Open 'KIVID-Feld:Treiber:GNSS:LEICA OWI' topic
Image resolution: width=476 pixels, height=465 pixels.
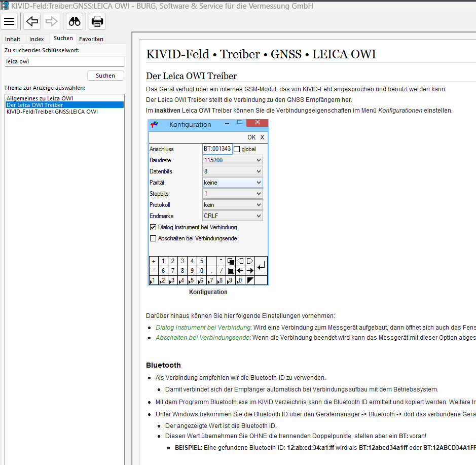(52, 112)
